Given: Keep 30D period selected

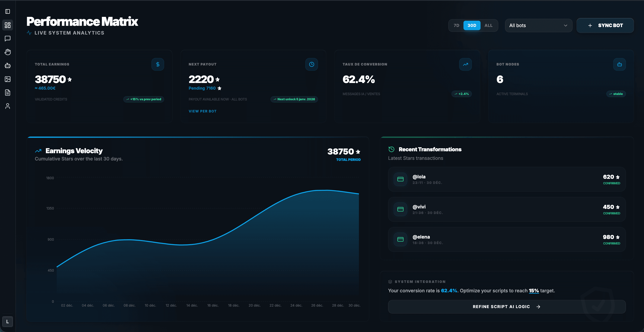Looking at the screenshot, I should point(472,25).
